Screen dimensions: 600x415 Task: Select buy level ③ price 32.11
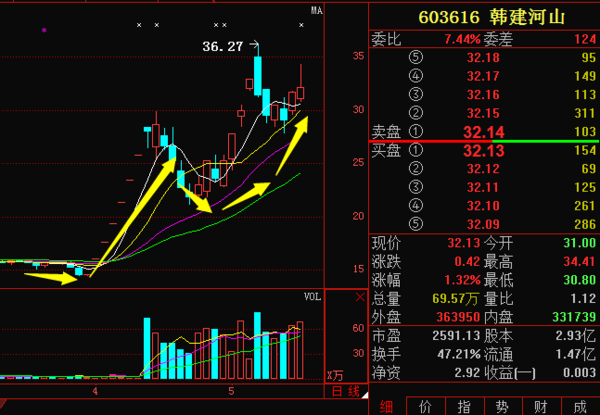click(483, 187)
